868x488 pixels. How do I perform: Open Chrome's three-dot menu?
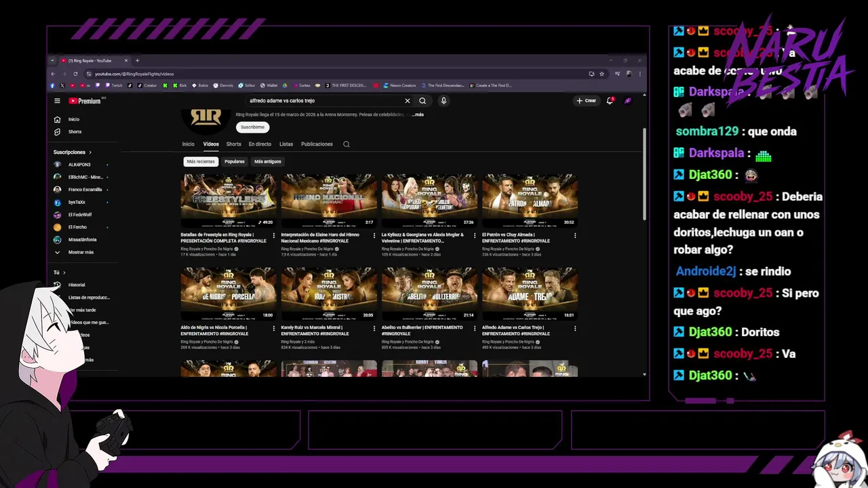639,74
